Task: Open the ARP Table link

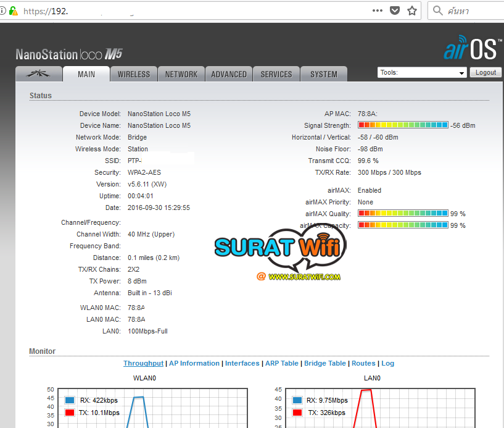Action: click(x=282, y=363)
